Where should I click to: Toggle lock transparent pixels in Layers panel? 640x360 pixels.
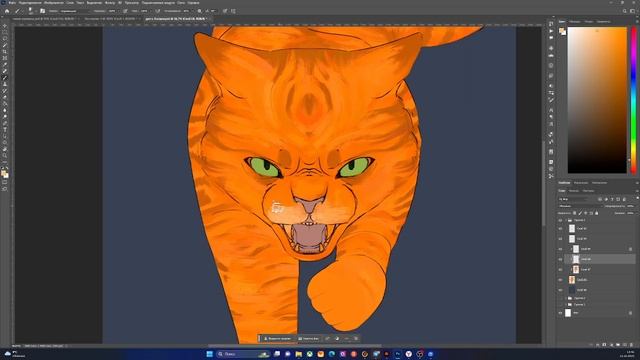(574, 213)
